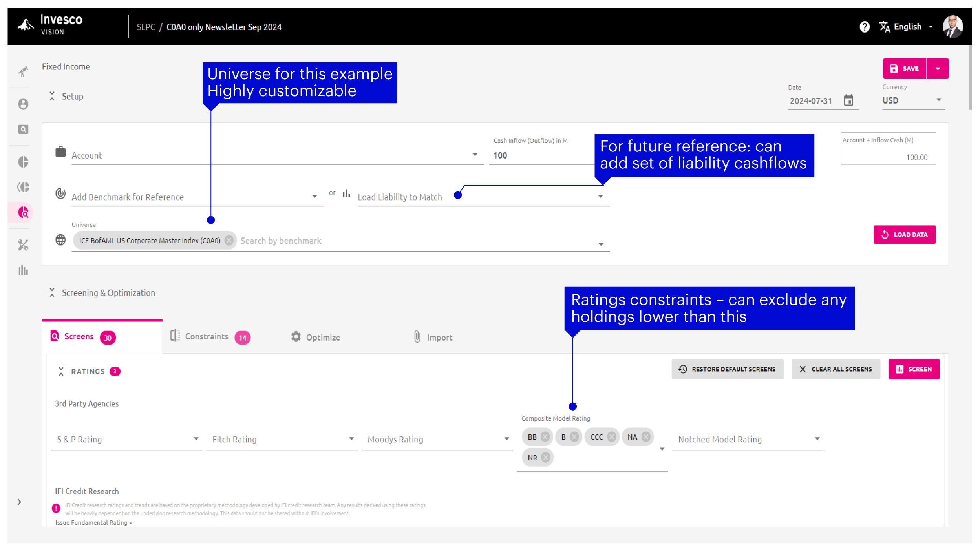Remove the NA rating chip

pyautogui.click(x=645, y=437)
